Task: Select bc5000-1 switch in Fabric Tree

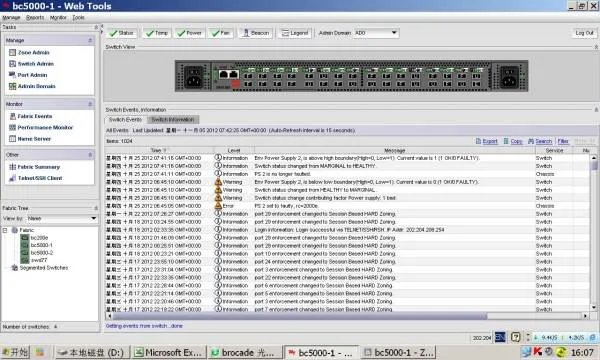Action: click(x=41, y=245)
